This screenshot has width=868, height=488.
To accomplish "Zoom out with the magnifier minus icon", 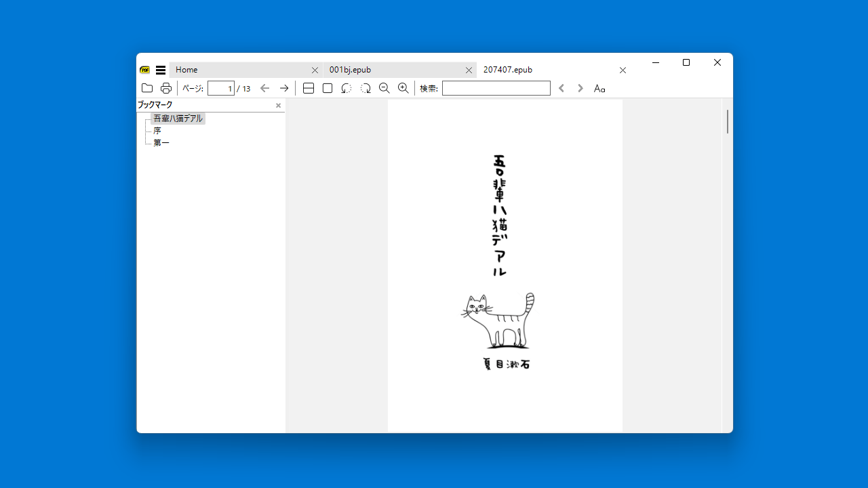I will pos(384,88).
